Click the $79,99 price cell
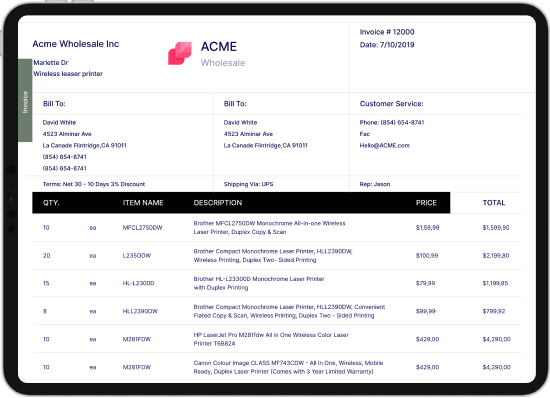Screen dimensions: 550x398 point(425,283)
